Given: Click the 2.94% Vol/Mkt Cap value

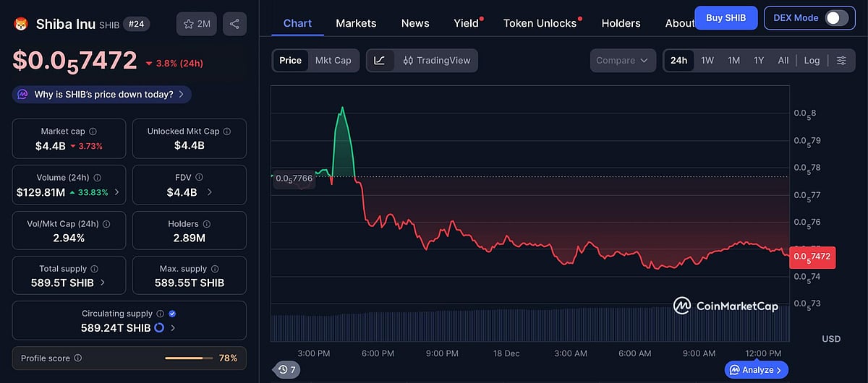Looking at the screenshot, I should pyautogui.click(x=69, y=238).
